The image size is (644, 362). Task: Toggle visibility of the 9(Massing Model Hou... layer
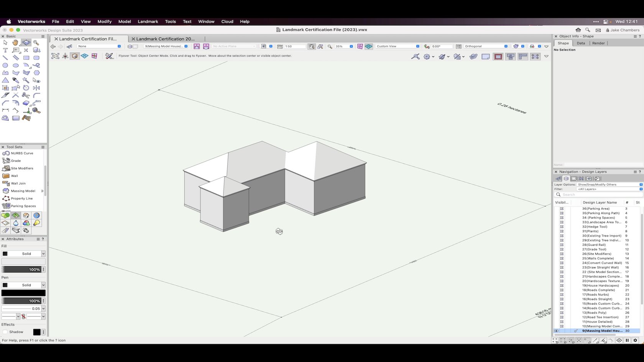tap(557, 331)
